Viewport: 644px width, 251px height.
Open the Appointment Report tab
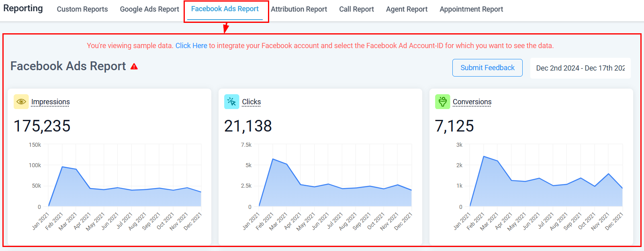click(x=471, y=9)
